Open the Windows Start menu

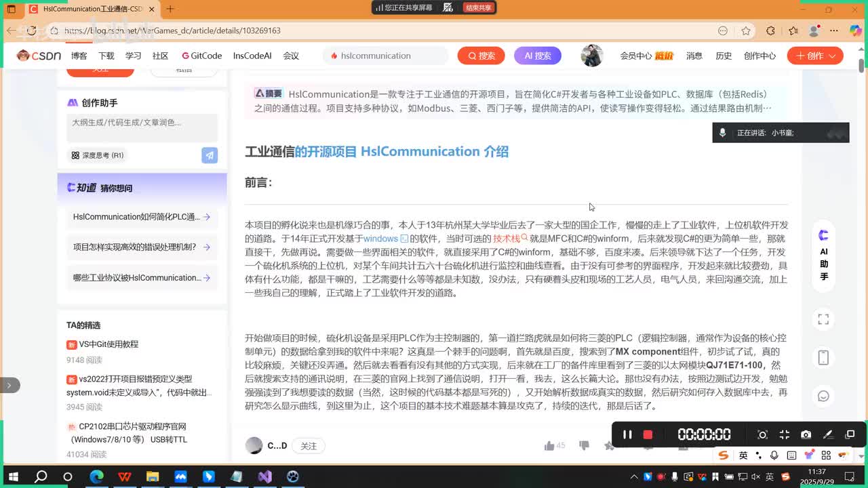(12, 476)
